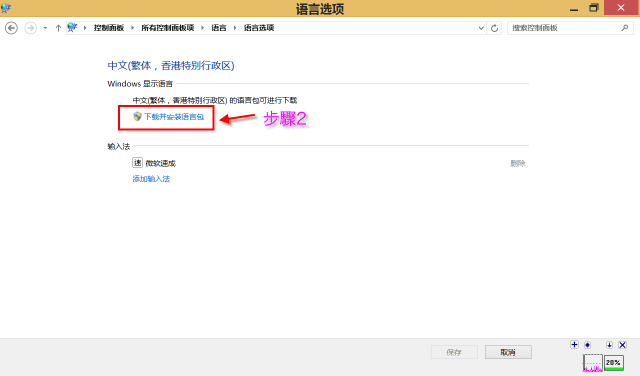Click 删除 link for 微软速成

[x=518, y=163]
